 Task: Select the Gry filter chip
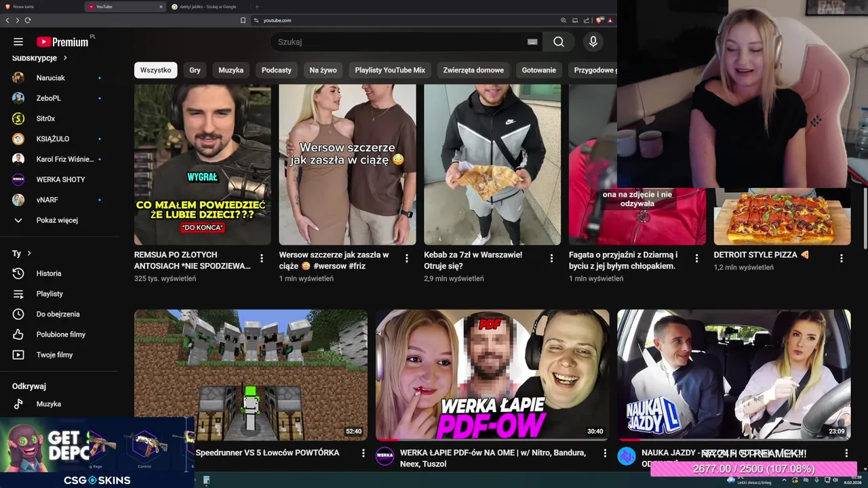click(x=195, y=70)
